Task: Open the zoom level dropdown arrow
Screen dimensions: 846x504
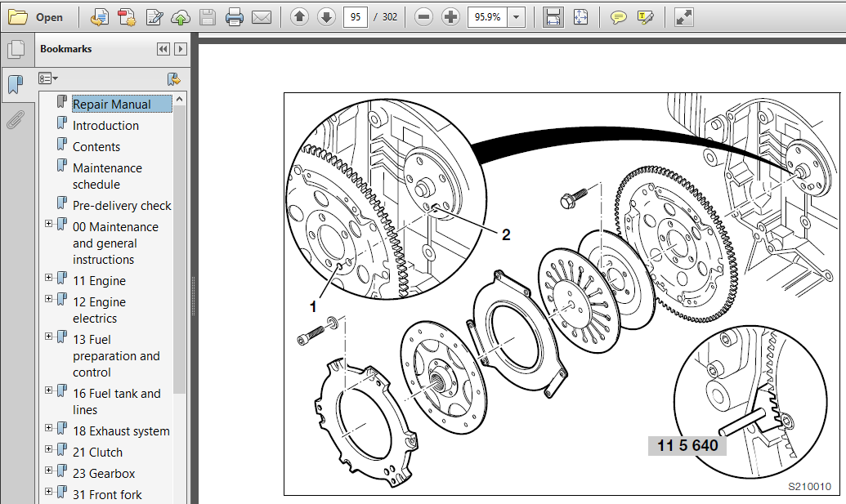Action: (x=517, y=17)
